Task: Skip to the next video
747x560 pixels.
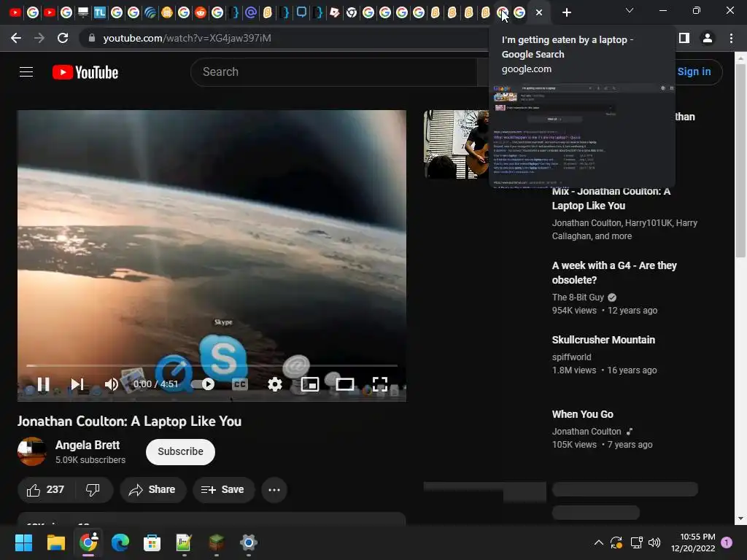Action: click(77, 384)
